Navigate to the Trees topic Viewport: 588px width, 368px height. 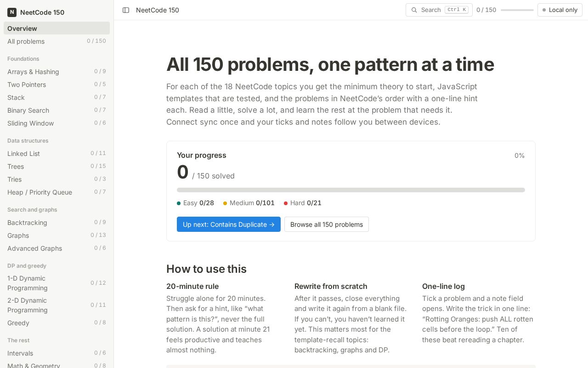[x=57, y=167]
